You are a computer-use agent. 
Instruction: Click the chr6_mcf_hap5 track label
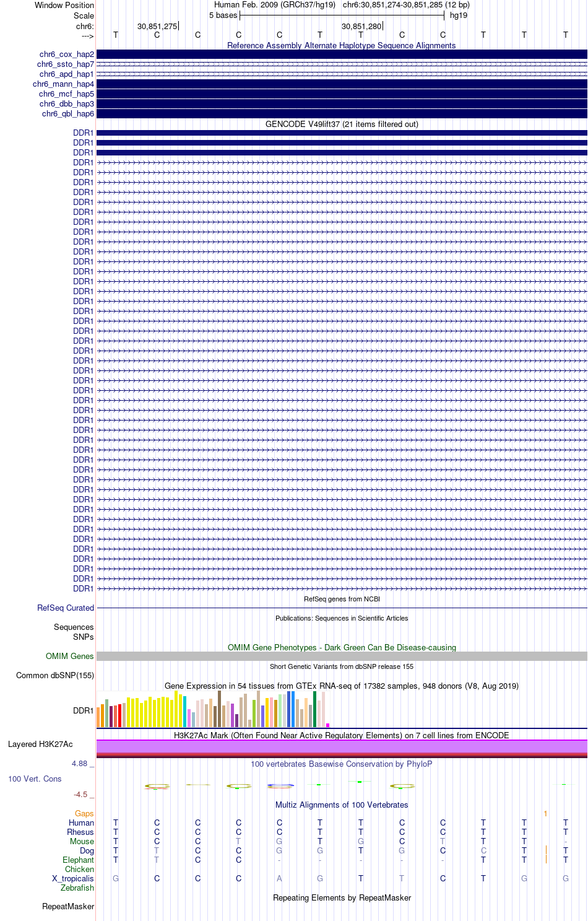point(67,94)
